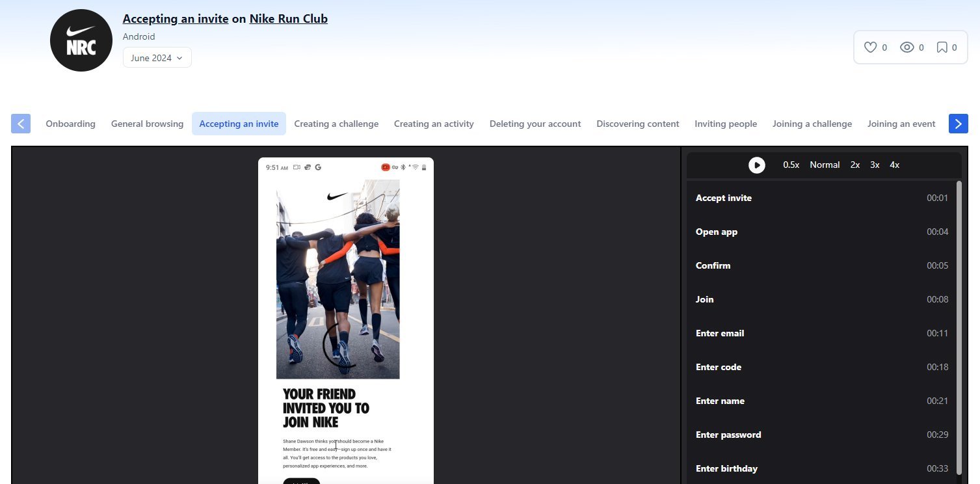
Task: Click the phone screen recording preview
Action: click(x=346, y=321)
